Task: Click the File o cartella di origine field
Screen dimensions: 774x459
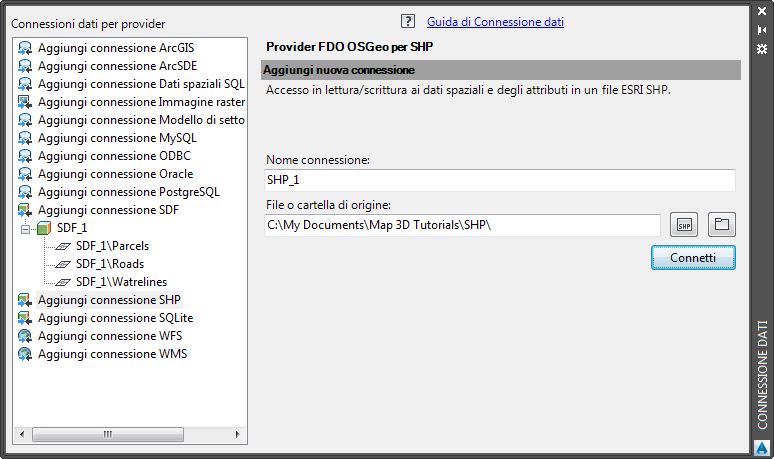Action: pyautogui.click(x=462, y=225)
